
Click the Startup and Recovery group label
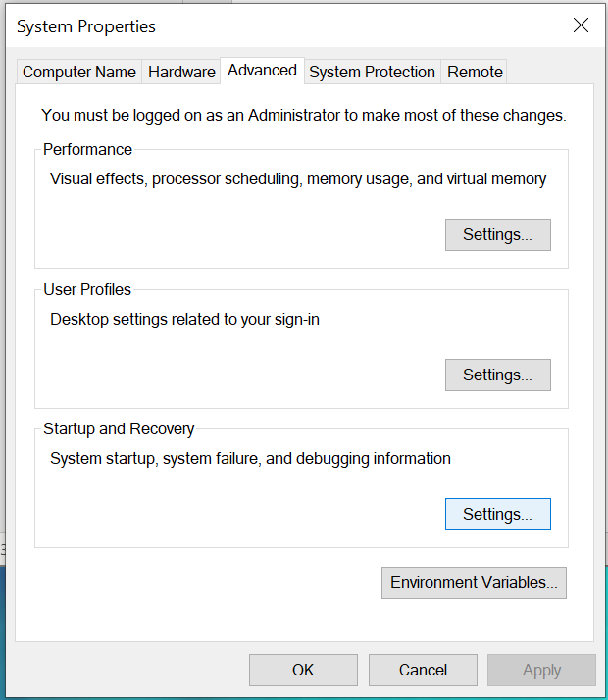[x=119, y=429]
